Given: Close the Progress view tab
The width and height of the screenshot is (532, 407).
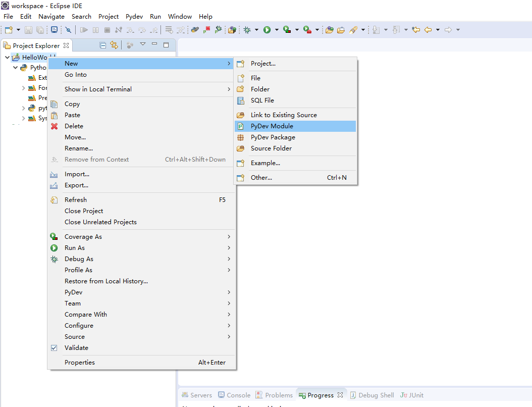Looking at the screenshot, I should click(x=340, y=395).
